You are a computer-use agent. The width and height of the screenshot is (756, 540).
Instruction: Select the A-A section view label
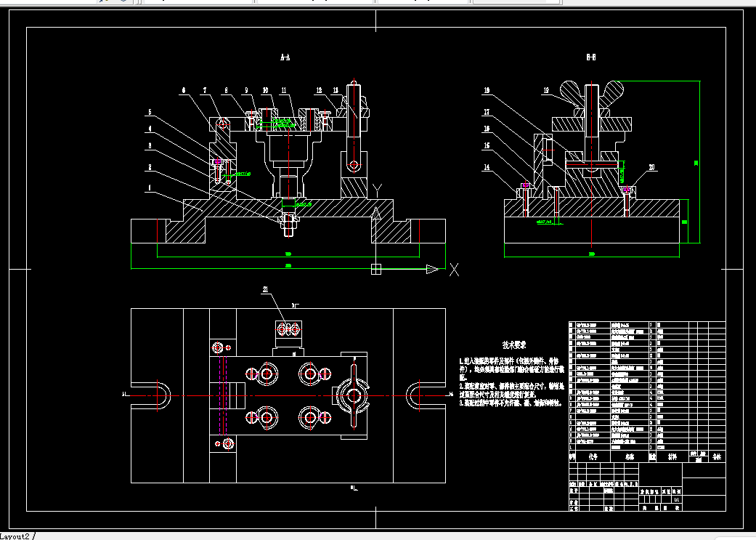(285, 57)
